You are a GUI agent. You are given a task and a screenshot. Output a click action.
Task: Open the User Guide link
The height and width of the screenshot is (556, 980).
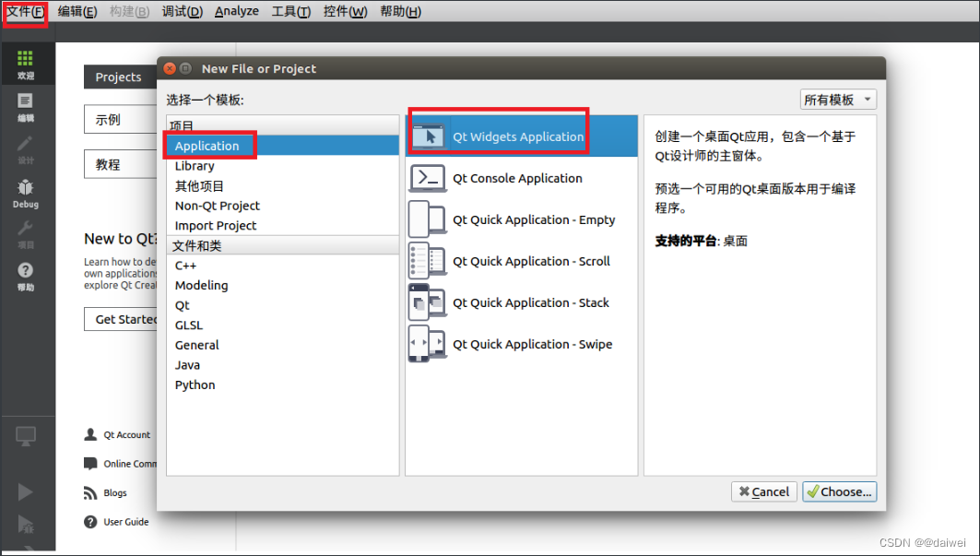[125, 522]
